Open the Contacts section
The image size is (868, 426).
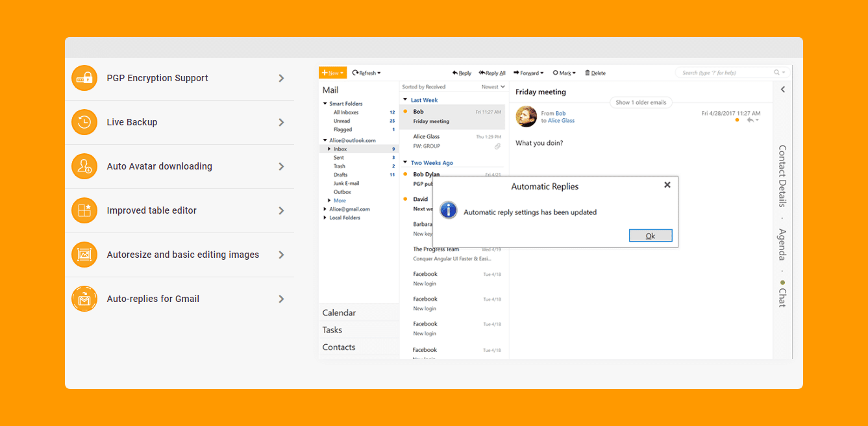pyautogui.click(x=339, y=347)
